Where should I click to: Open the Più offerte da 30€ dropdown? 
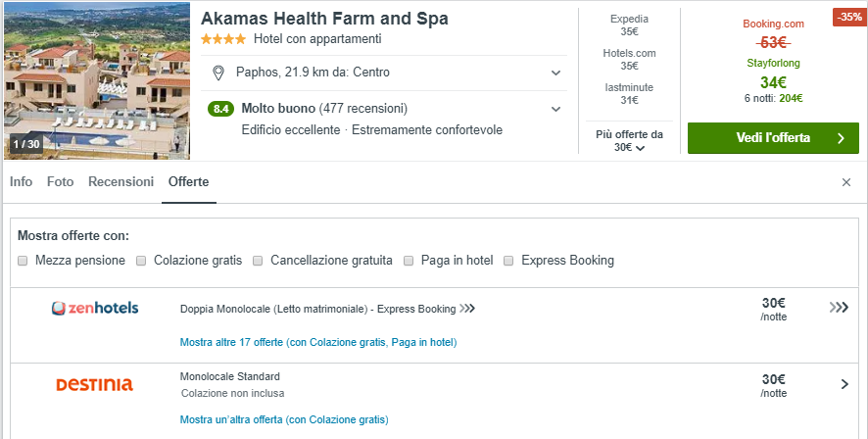630,141
